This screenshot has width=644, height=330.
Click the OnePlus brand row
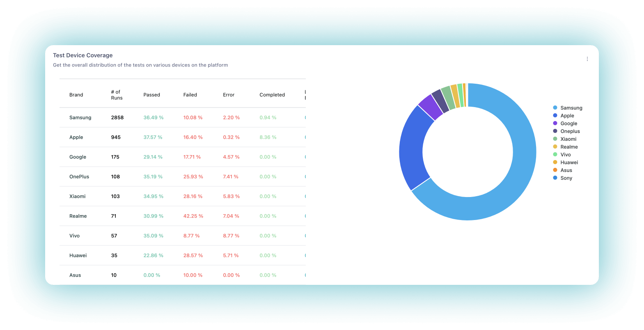[183, 176]
